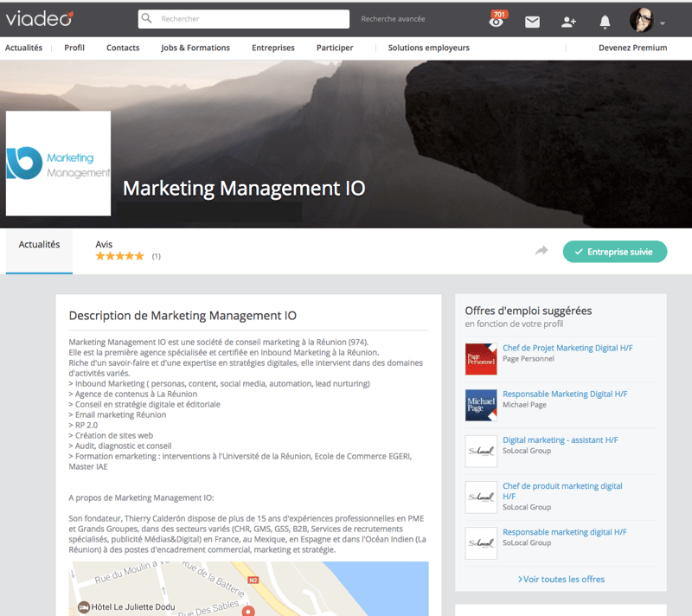Expand the account dropdown arrow beside avatar
The width and height of the screenshot is (692, 616).
tap(662, 23)
